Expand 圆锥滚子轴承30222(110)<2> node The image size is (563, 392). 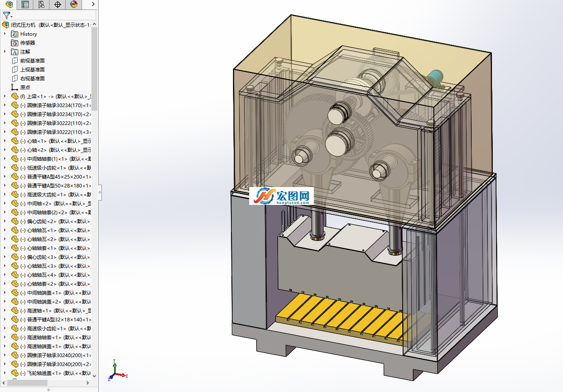5,123
